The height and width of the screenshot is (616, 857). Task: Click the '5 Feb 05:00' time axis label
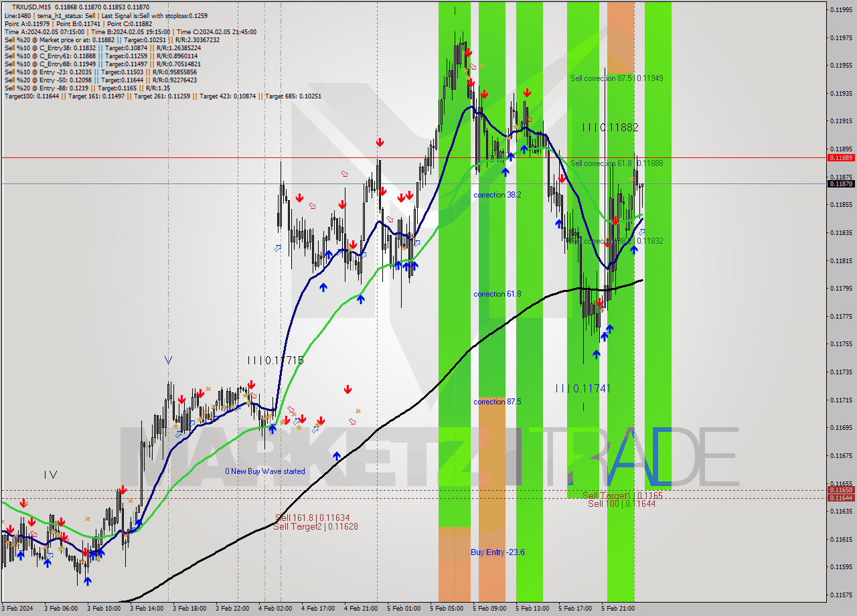pyautogui.click(x=447, y=609)
